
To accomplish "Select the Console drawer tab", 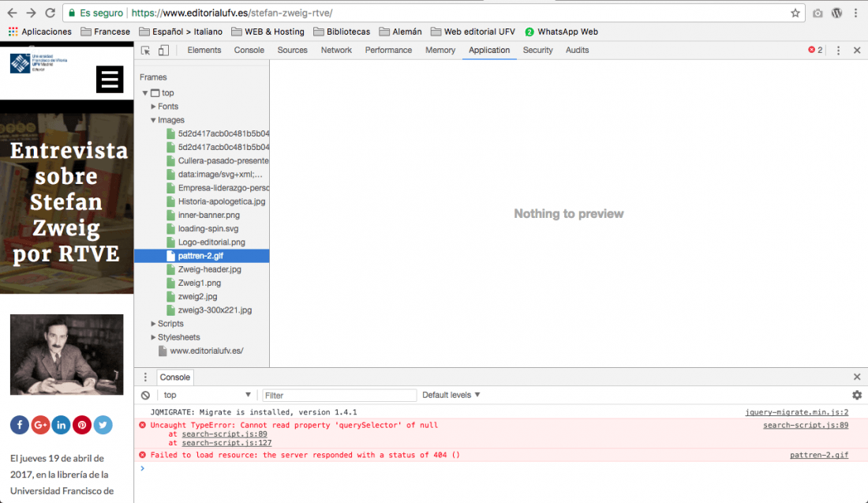I will point(175,377).
